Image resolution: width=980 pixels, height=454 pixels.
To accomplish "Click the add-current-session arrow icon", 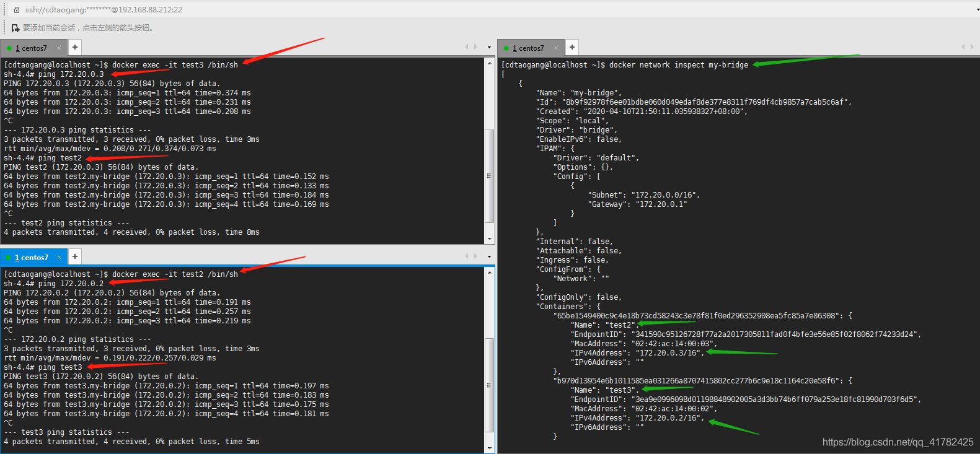I will click(15, 28).
